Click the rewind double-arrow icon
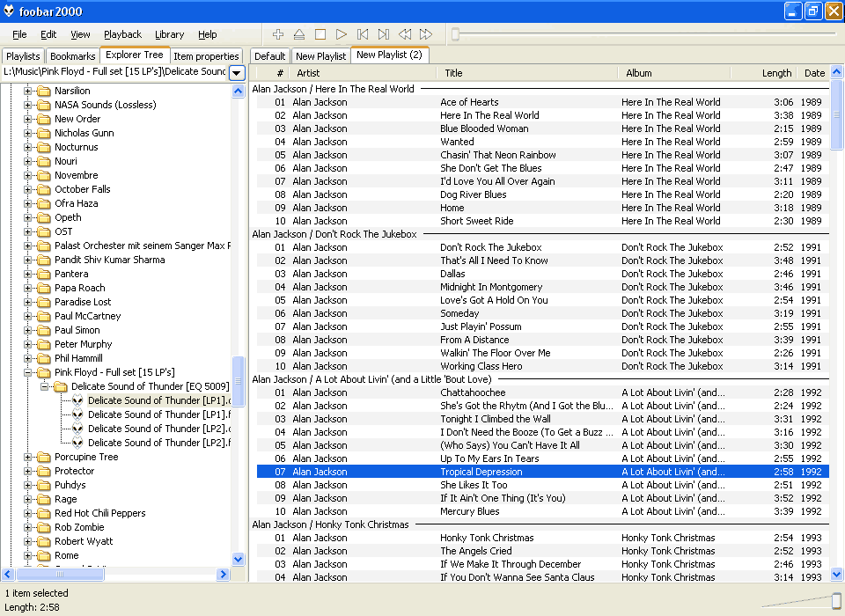 pos(405,34)
